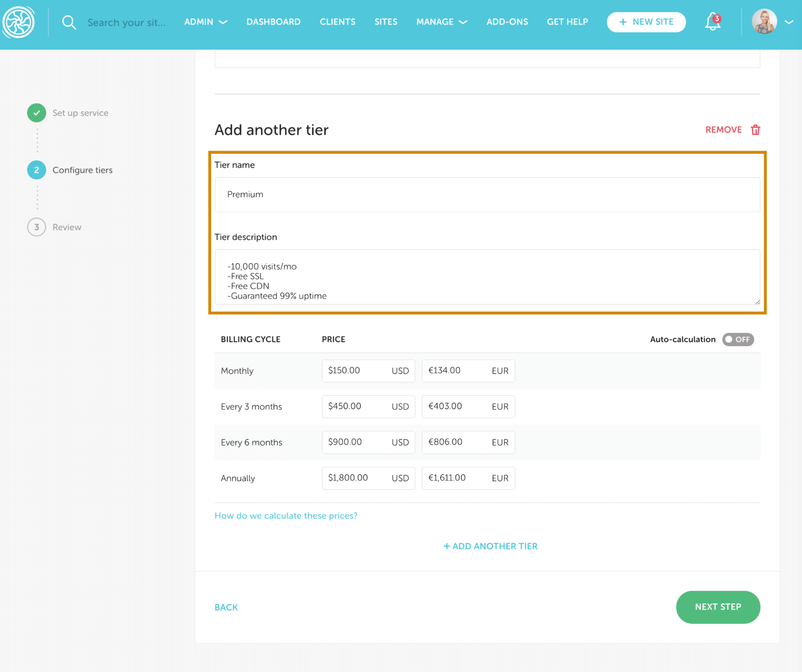Click the user avatar photo
Viewport: 802px width, 672px height.
click(763, 22)
